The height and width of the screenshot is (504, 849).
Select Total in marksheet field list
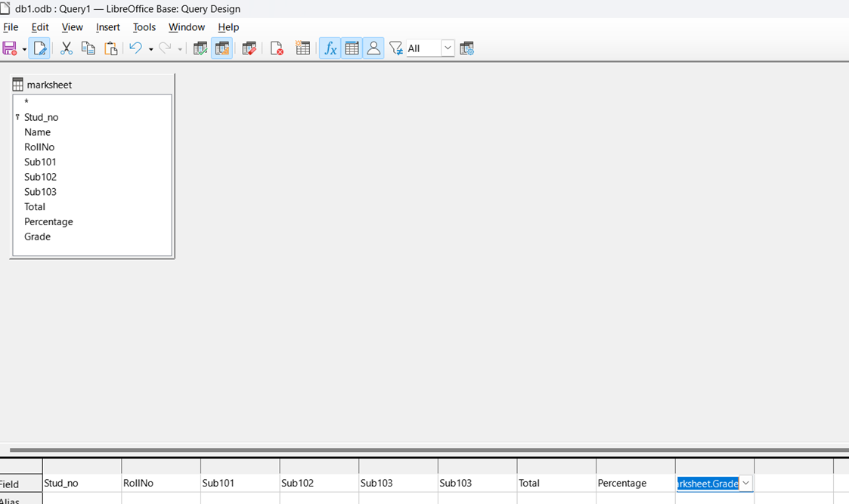35,207
